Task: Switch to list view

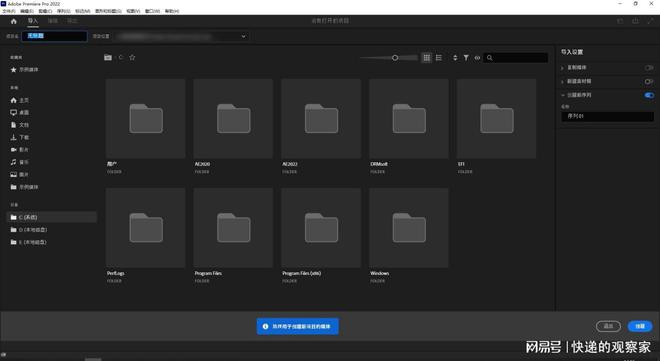Action: coord(439,58)
